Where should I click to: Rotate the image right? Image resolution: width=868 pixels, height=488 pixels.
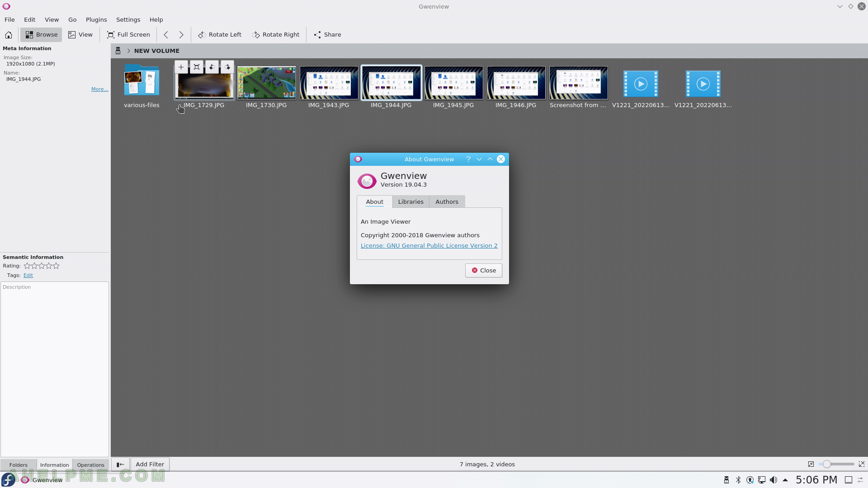coord(276,35)
